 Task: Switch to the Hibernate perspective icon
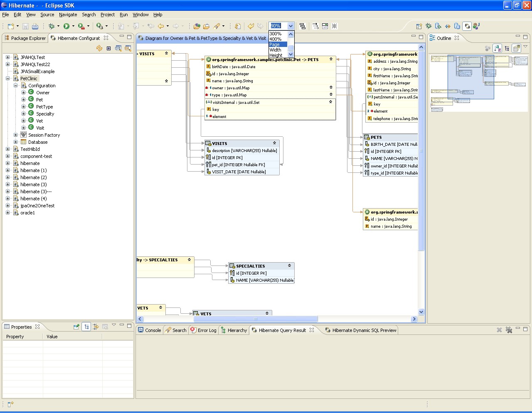tap(467, 26)
